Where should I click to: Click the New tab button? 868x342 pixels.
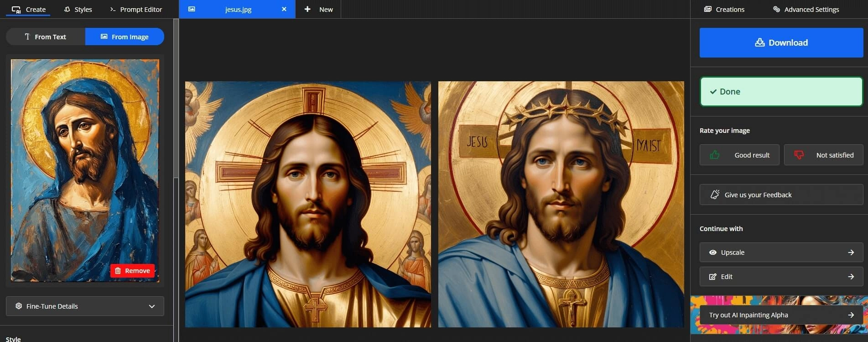tap(318, 9)
